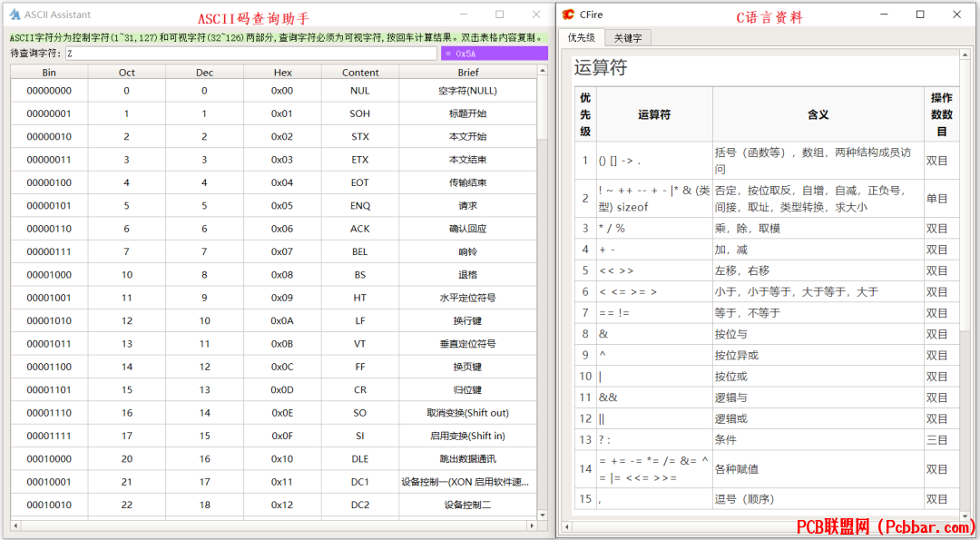Click the 换页键 brief cell
The width and height of the screenshot is (980, 540).
[x=468, y=367]
